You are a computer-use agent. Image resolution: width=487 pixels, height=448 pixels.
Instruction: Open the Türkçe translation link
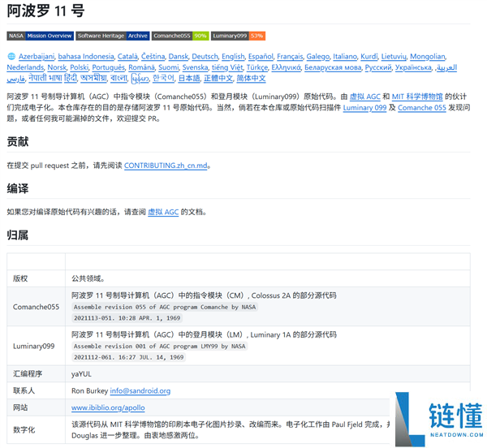pos(257,67)
